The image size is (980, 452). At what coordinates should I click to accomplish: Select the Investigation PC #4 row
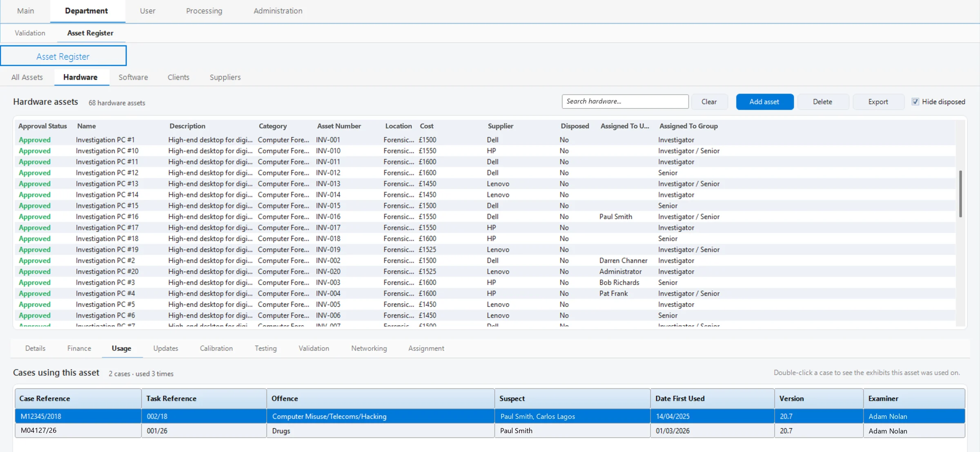pos(485,293)
